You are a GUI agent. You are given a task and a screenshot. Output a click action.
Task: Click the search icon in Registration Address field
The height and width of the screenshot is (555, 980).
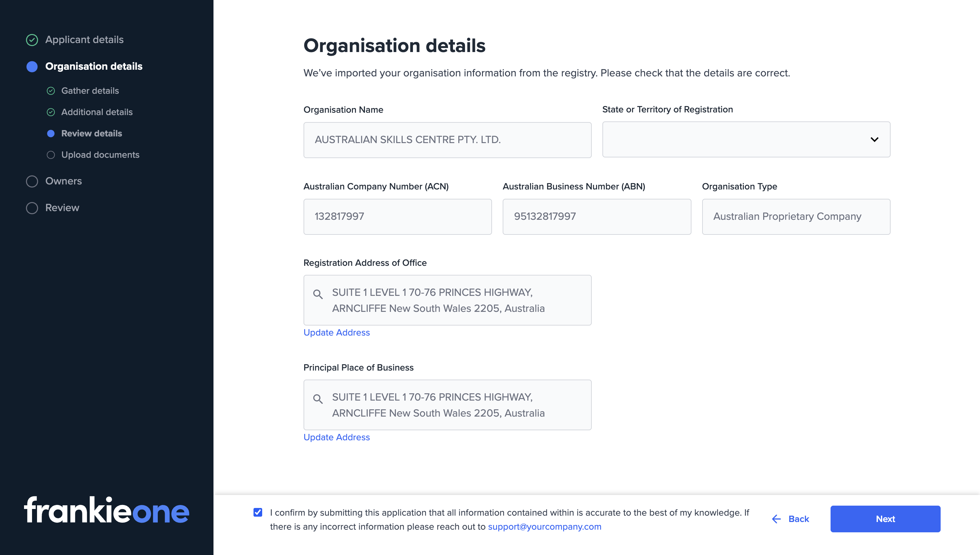[318, 295]
